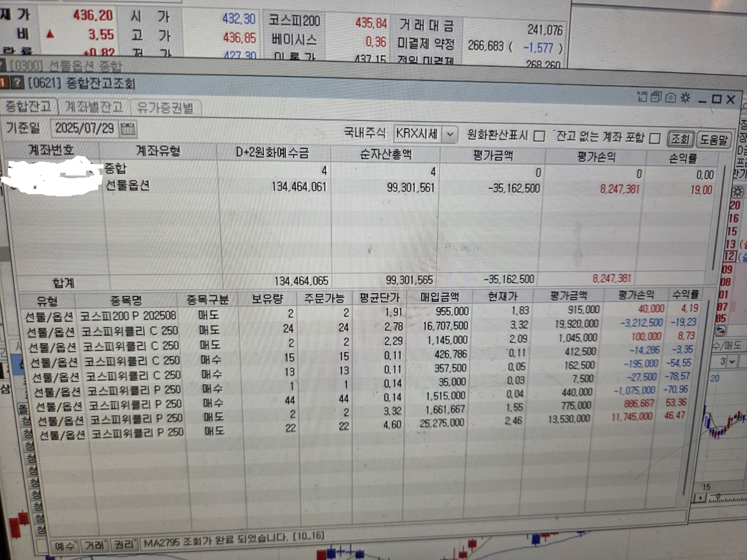This screenshot has height=560, width=747.
Task: Click the 11,745,000 profit cell
Action: 632,416
